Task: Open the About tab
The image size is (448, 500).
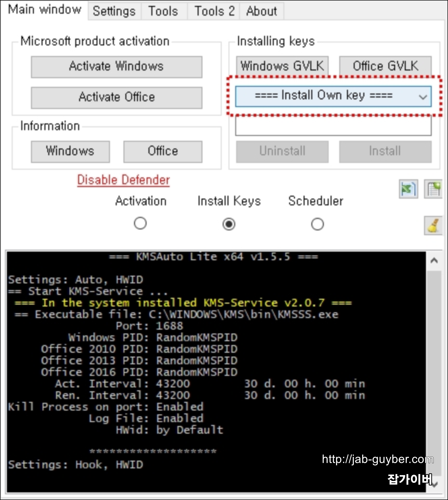Action: pos(262,11)
